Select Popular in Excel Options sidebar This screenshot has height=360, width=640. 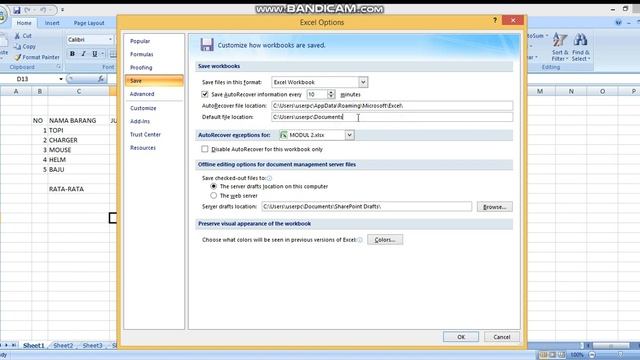pos(154,41)
